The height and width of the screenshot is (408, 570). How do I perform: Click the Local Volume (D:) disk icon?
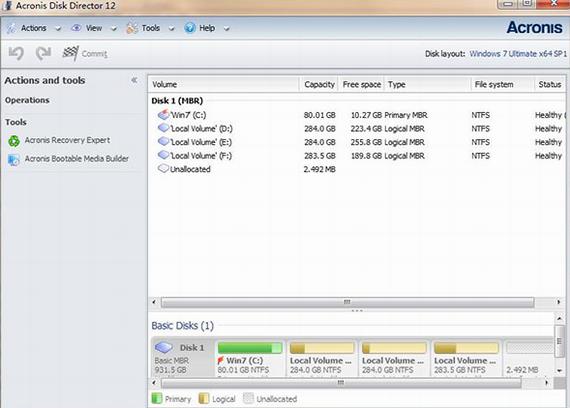coord(164,128)
